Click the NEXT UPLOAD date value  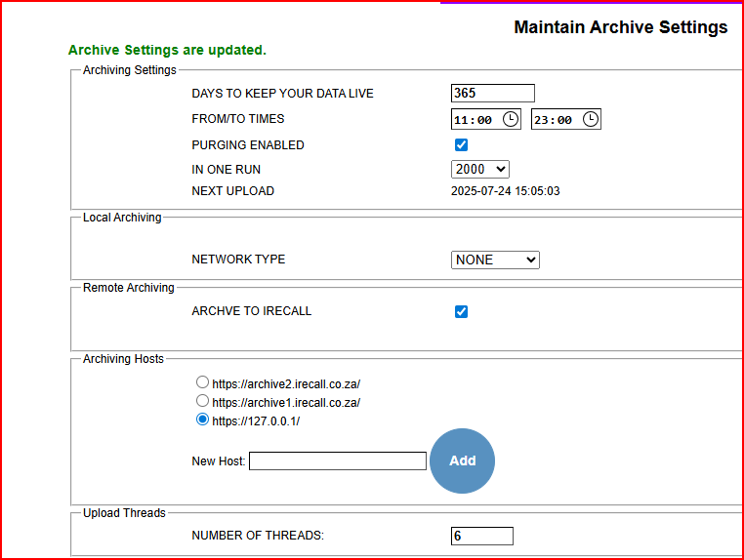pos(505,191)
